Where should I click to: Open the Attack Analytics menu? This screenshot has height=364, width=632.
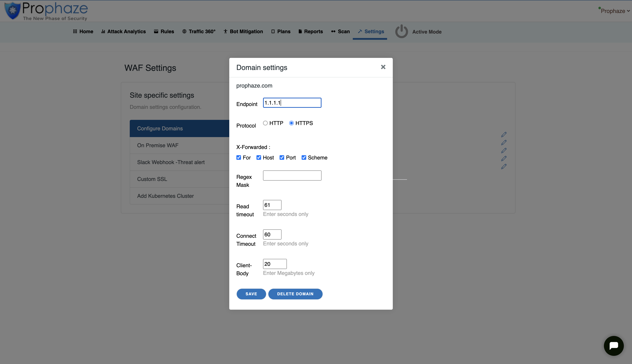pos(123,31)
